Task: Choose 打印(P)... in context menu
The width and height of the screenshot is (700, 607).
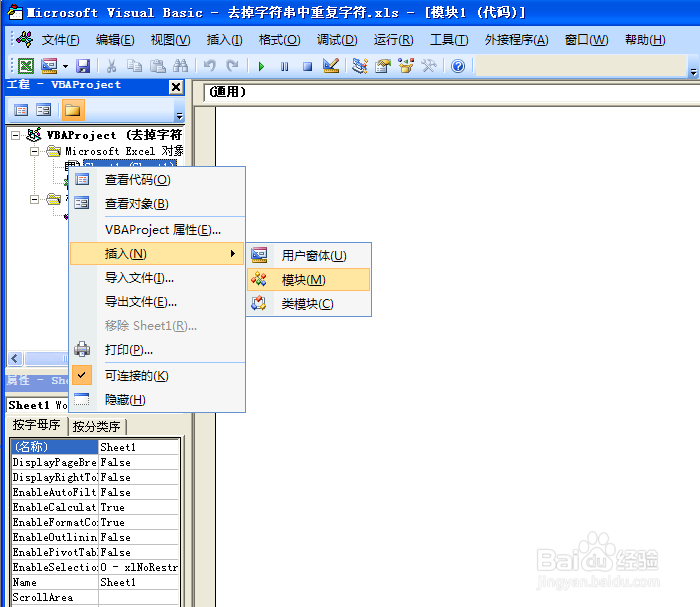Action: 158,350
